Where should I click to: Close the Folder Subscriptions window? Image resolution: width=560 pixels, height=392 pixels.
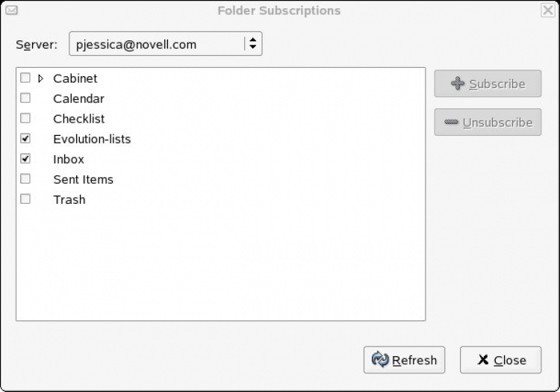click(x=548, y=10)
